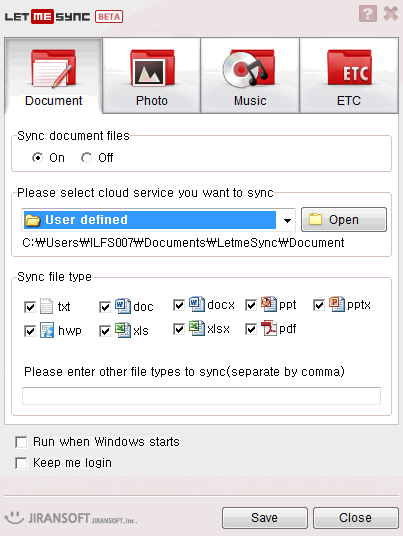The height and width of the screenshot is (536, 403).
Task: Click the hwp file type icon
Action: (x=47, y=330)
